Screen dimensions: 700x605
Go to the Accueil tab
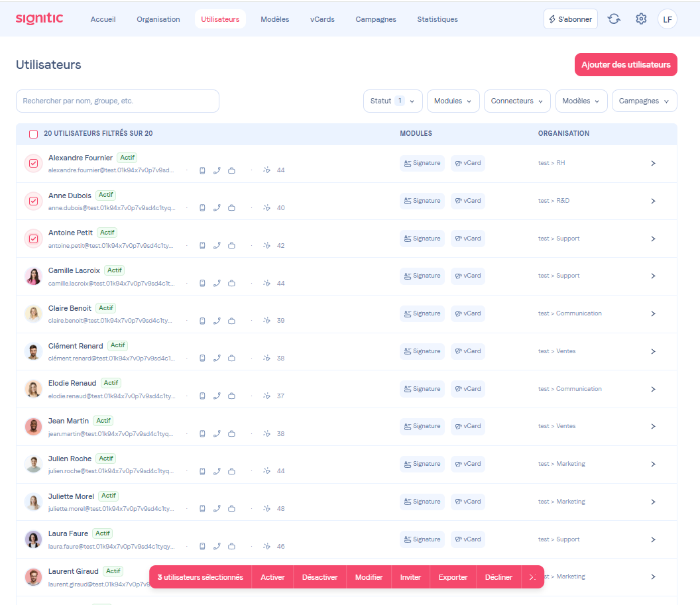pos(103,19)
